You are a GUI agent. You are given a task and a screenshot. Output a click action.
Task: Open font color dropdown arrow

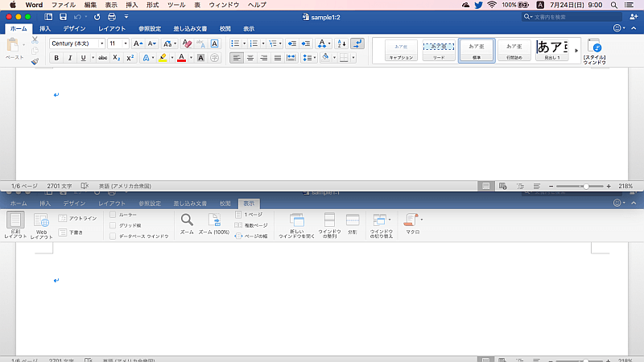(191, 58)
